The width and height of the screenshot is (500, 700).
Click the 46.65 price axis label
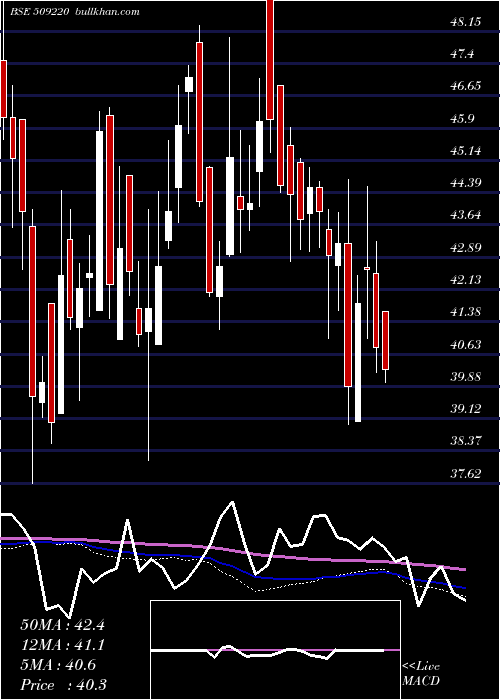[x=466, y=86]
